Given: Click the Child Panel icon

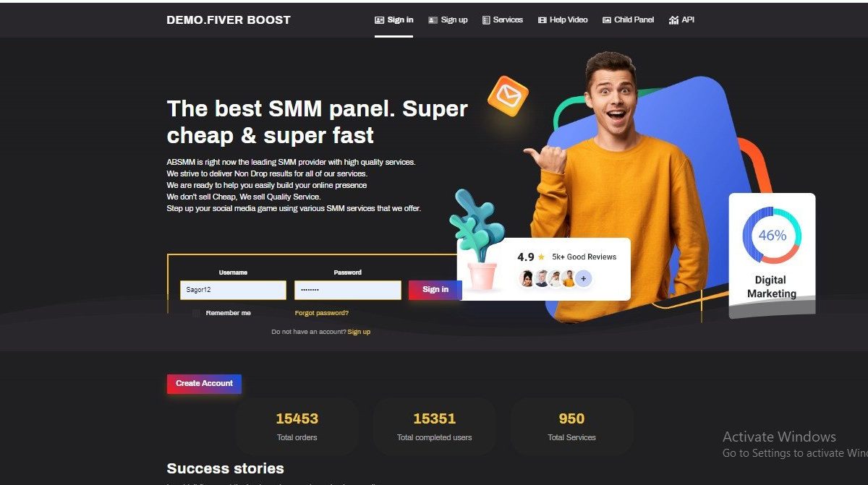Looking at the screenshot, I should pos(607,20).
